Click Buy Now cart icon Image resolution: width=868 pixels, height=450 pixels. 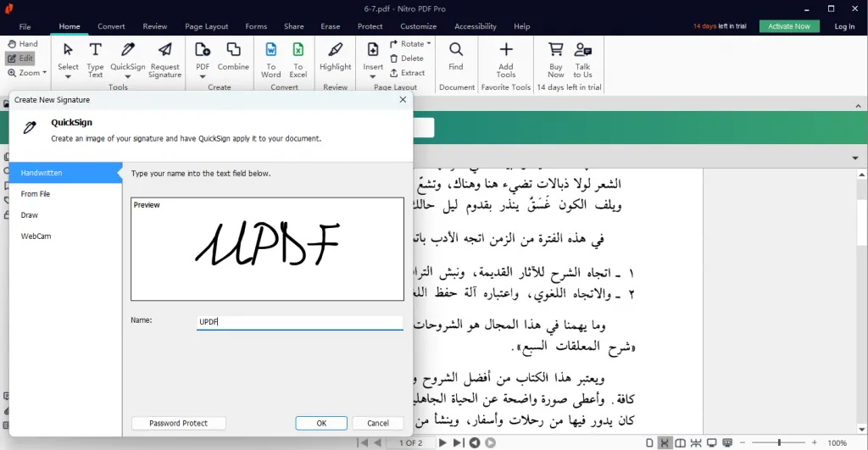tap(556, 50)
